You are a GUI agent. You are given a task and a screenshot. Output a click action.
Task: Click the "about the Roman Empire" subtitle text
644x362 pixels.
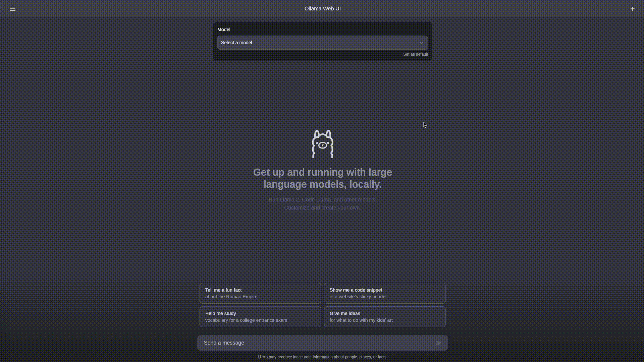click(x=231, y=297)
